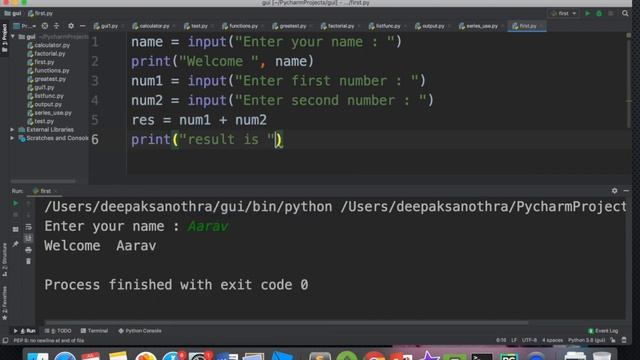Open Project panel settings gear
Viewport: 640px width, 360px height.
(71, 26)
